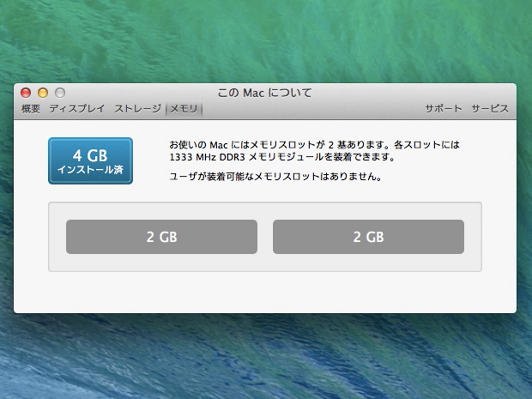
Task: Click the gray disabled zoom button
Action: pos(60,93)
